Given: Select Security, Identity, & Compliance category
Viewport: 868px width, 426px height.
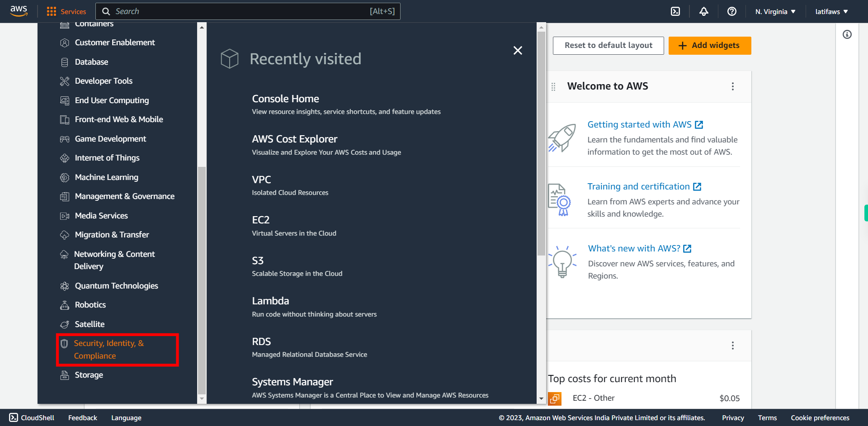Looking at the screenshot, I should tap(109, 350).
